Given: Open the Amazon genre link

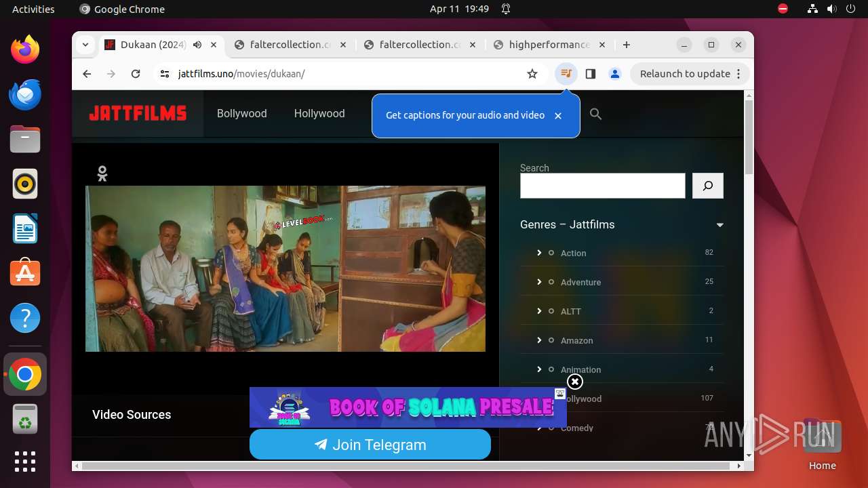Looking at the screenshot, I should coord(576,340).
